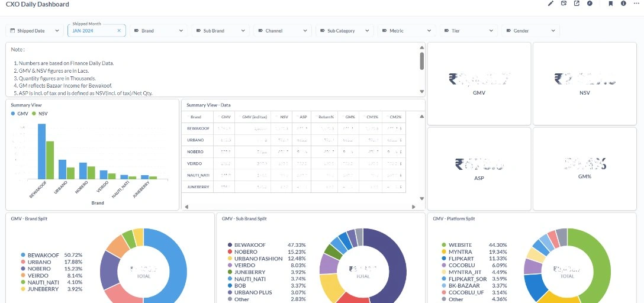644x303 pixels.
Task: Open the clock auto-refresh icon
Action: 590,4
